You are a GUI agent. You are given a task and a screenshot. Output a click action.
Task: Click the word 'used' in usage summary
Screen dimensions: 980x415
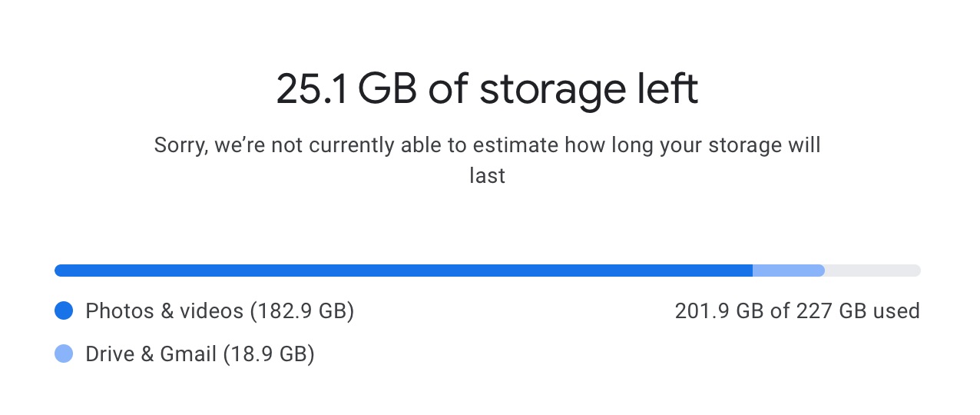[x=900, y=311]
